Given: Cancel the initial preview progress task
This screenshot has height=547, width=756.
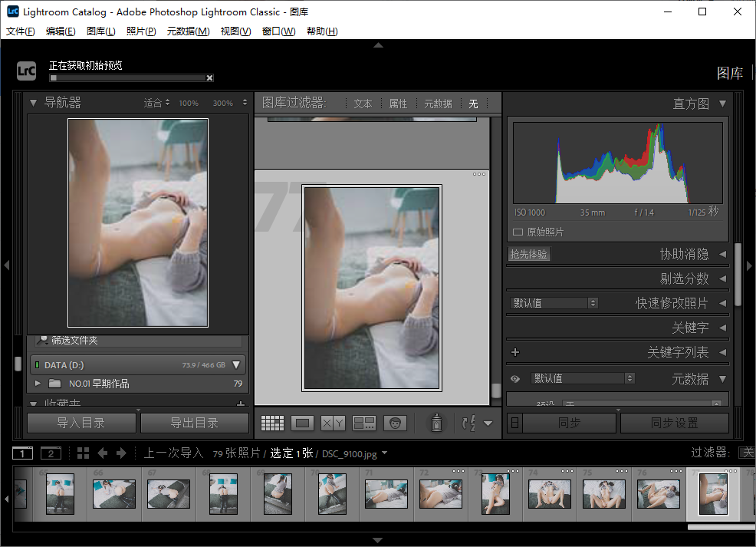Looking at the screenshot, I should tap(209, 77).
